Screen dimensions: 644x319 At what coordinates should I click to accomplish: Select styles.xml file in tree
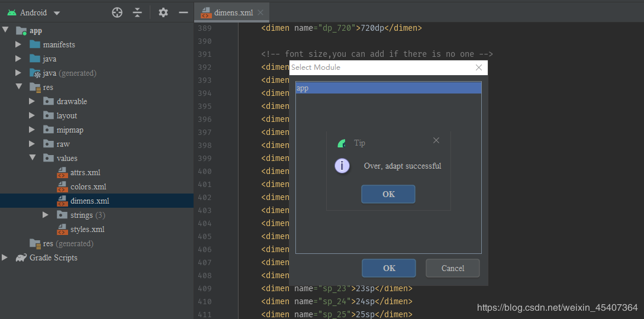coord(87,229)
